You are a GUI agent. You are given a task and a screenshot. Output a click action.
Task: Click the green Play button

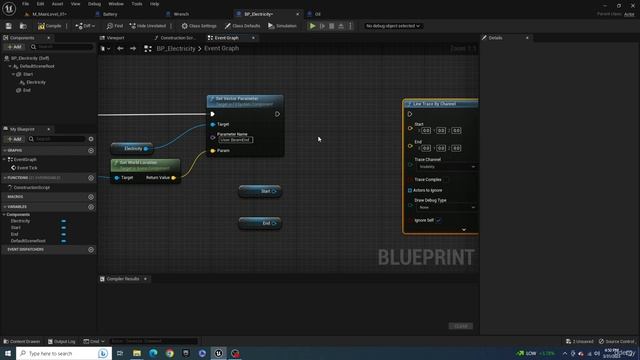313,26
